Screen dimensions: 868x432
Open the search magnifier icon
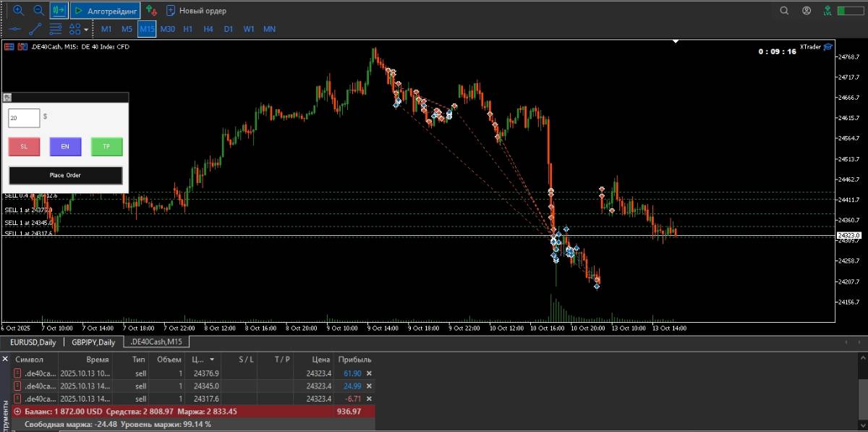pos(785,11)
